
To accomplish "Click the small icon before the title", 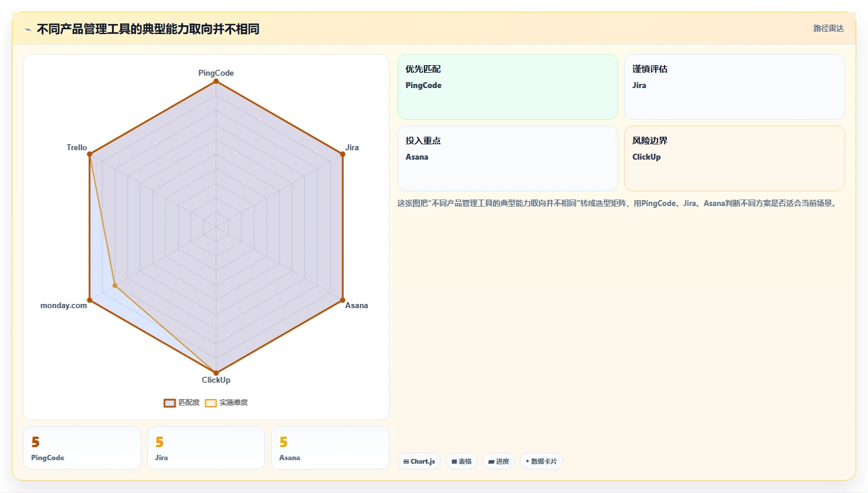I will point(28,29).
